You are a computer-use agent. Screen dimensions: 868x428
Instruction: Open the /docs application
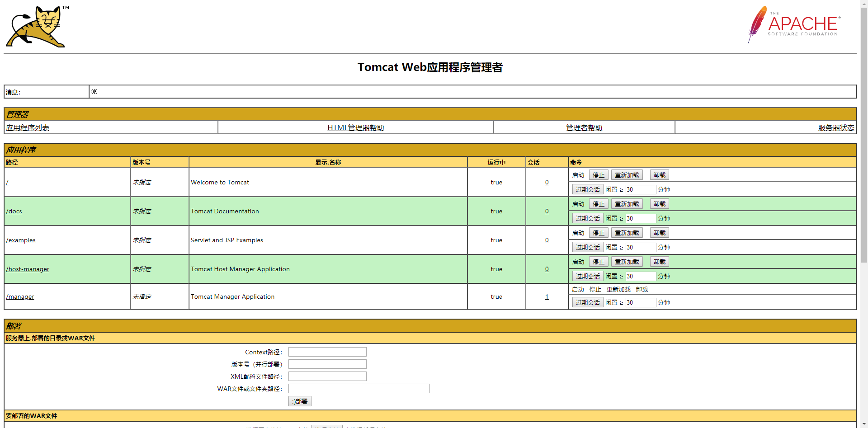point(14,211)
